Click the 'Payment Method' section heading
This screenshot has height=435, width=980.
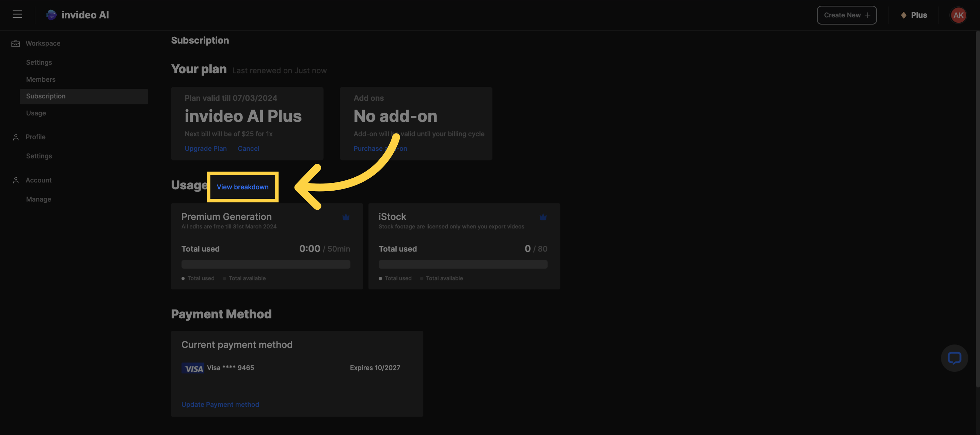pos(221,314)
